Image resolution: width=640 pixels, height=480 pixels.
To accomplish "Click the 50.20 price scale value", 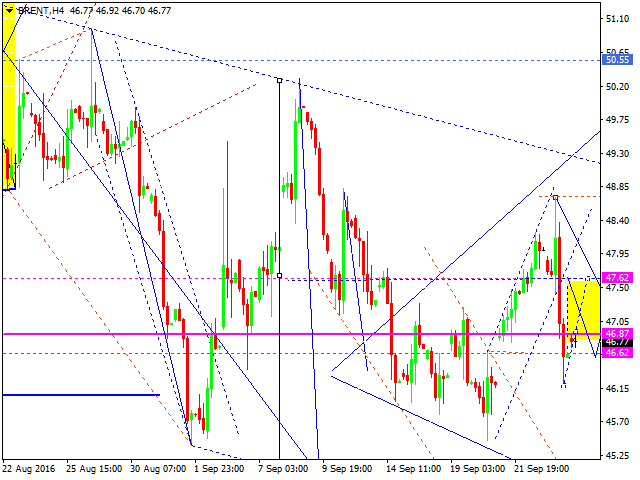I will pyautogui.click(x=617, y=86).
